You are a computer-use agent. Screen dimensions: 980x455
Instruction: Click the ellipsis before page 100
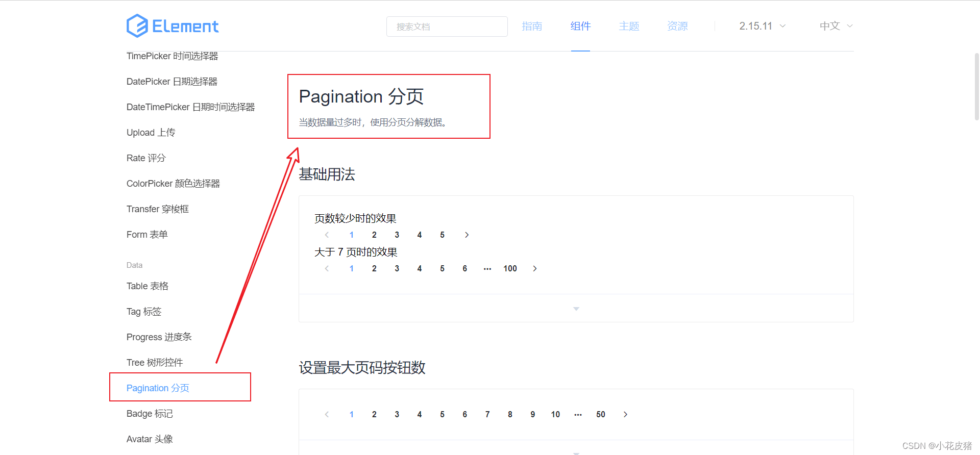pyautogui.click(x=487, y=268)
